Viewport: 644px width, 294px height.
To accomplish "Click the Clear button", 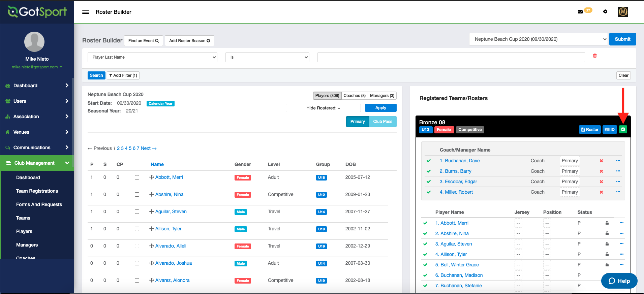I will (623, 75).
